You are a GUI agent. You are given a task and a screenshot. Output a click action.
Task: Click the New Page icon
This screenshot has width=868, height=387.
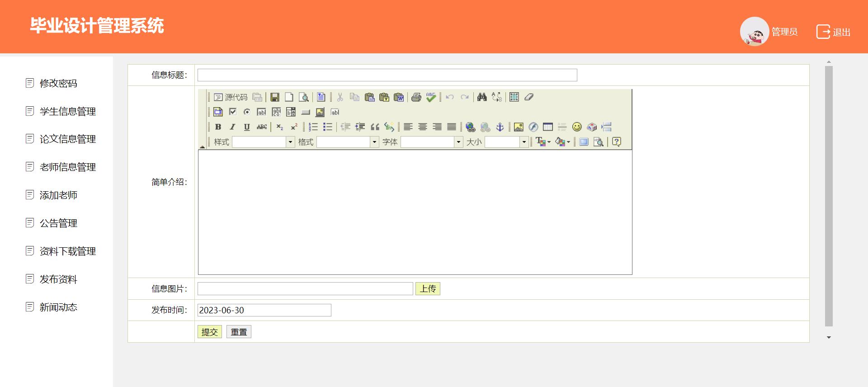(289, 97)
